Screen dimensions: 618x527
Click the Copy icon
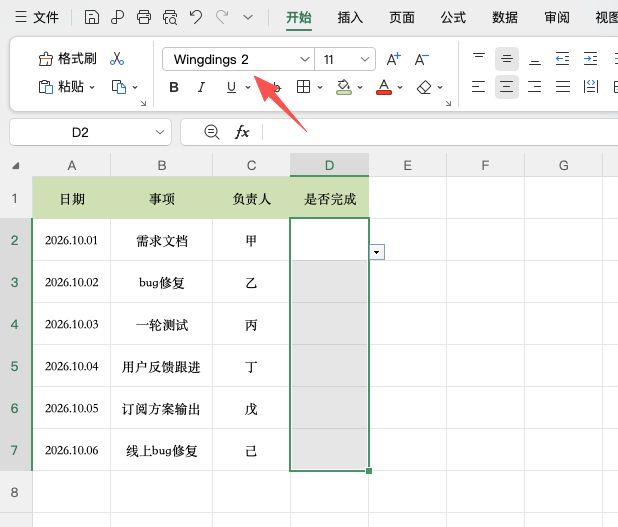119,87
